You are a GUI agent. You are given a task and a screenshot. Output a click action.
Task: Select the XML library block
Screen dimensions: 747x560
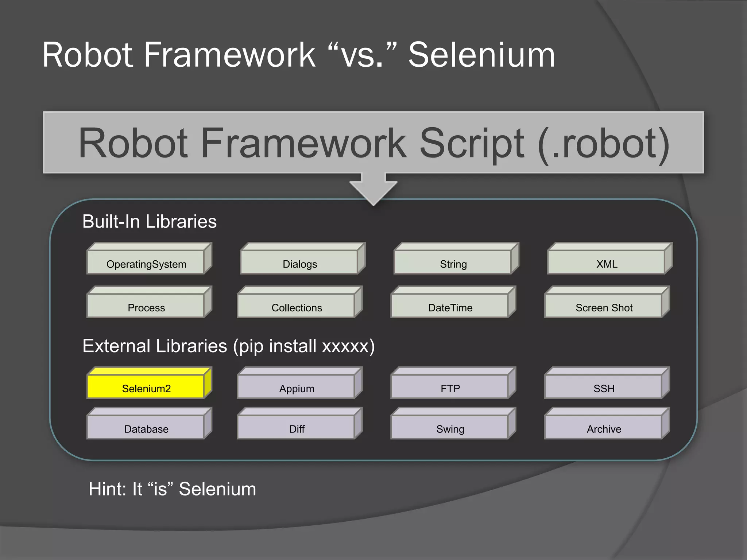pos(607,263)
